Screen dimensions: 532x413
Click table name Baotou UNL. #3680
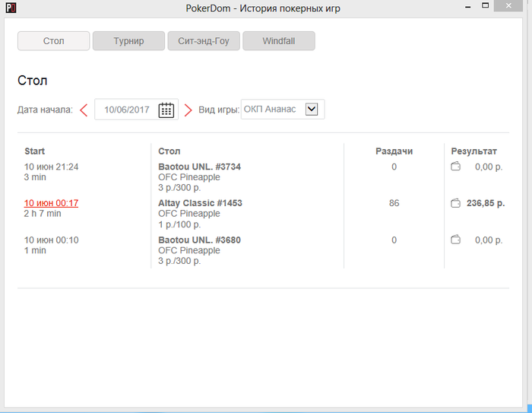point(199,240)
